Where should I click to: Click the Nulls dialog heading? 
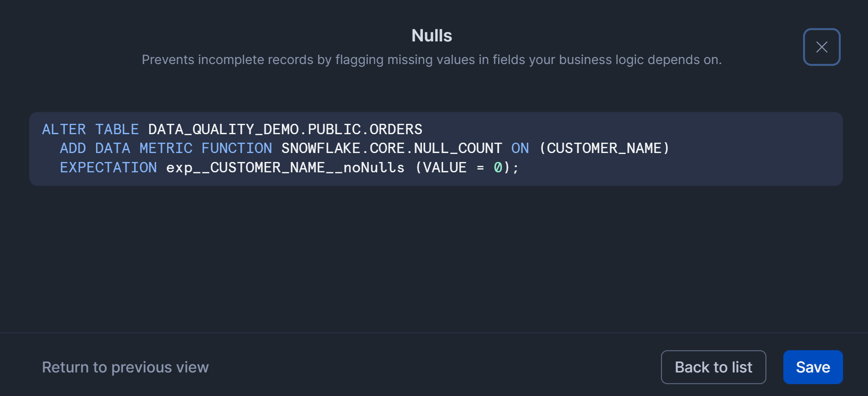[x=431, y=36]
